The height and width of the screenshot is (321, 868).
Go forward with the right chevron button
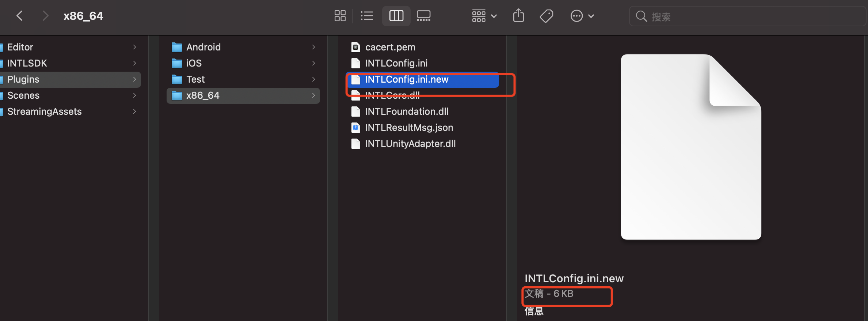[x=45, y=16]
